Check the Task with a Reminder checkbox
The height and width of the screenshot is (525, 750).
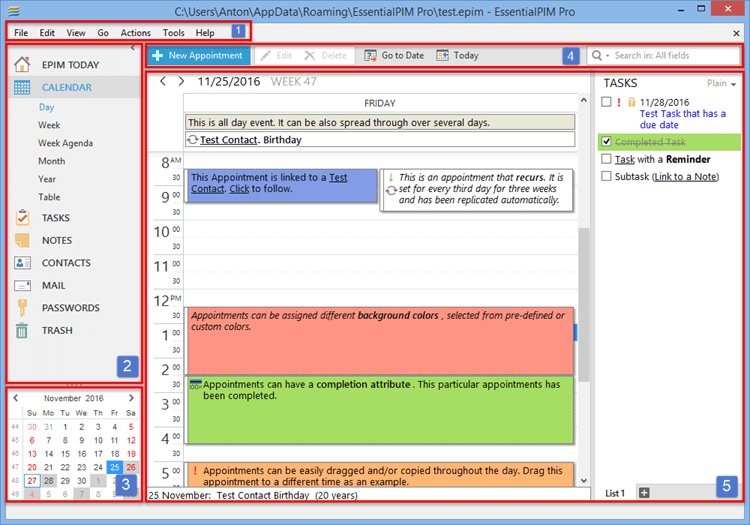pyautogui.click(x=606, y=159)
